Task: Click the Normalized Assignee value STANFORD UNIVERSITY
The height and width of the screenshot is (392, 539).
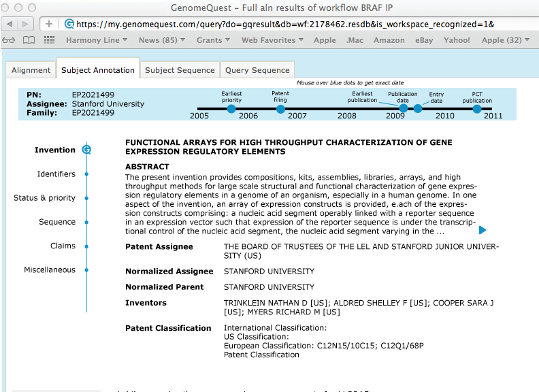Action: pos(269,272)
